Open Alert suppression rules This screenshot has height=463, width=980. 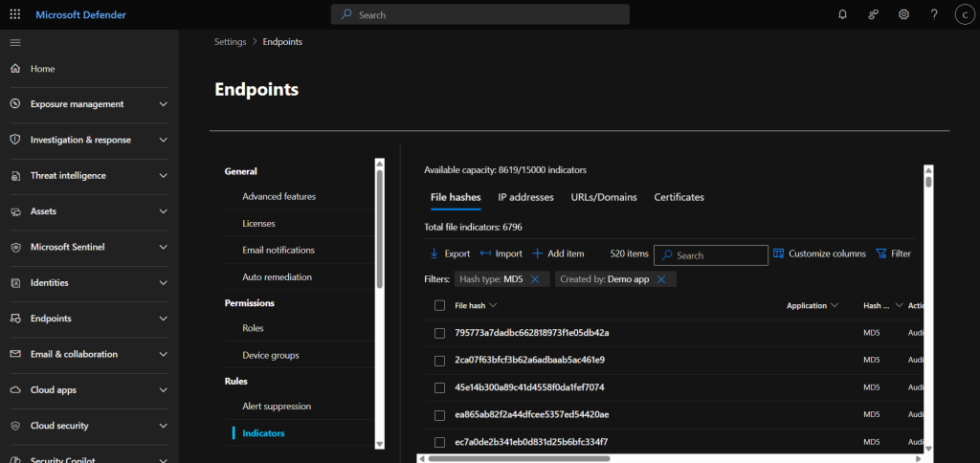(277, 407)
